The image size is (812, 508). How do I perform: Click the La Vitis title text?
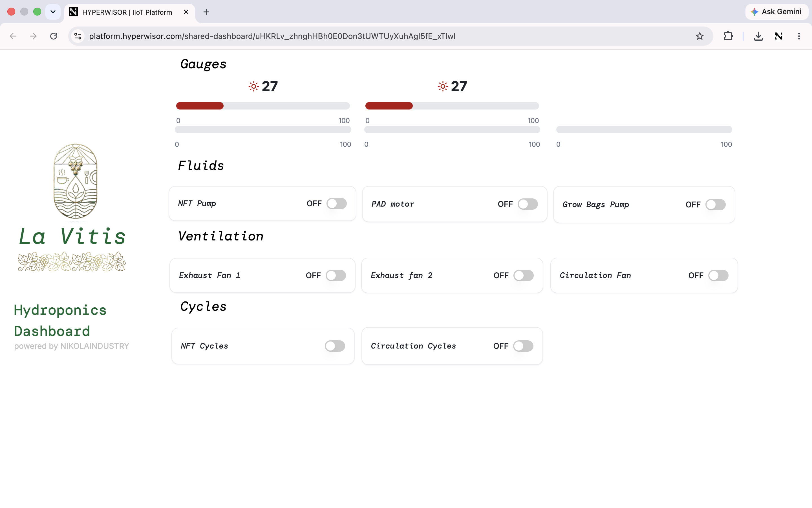tap(72, 236)
